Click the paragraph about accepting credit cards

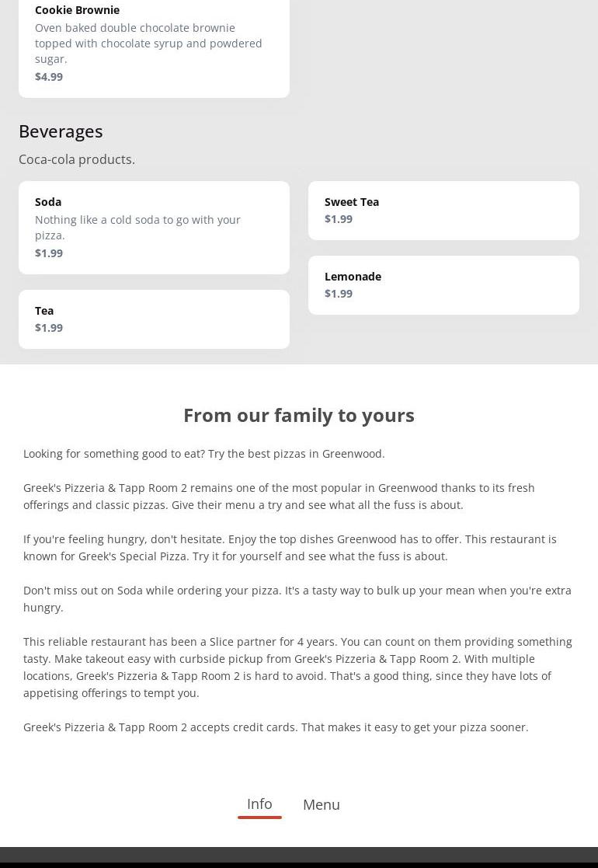[x=276, y=727]
